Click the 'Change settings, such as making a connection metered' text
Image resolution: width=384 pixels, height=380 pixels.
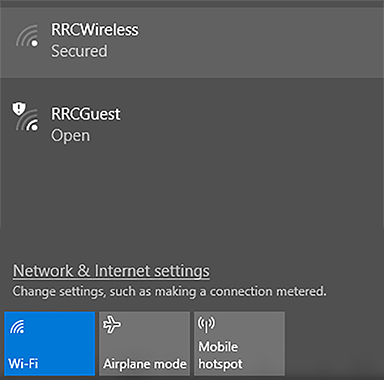pyautogui.click(x=169, y=291)
